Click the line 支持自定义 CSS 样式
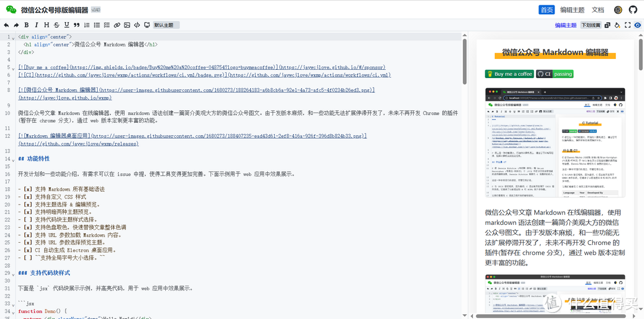The height and width of the screenshot is (319, 644). [x=52, y=197]
